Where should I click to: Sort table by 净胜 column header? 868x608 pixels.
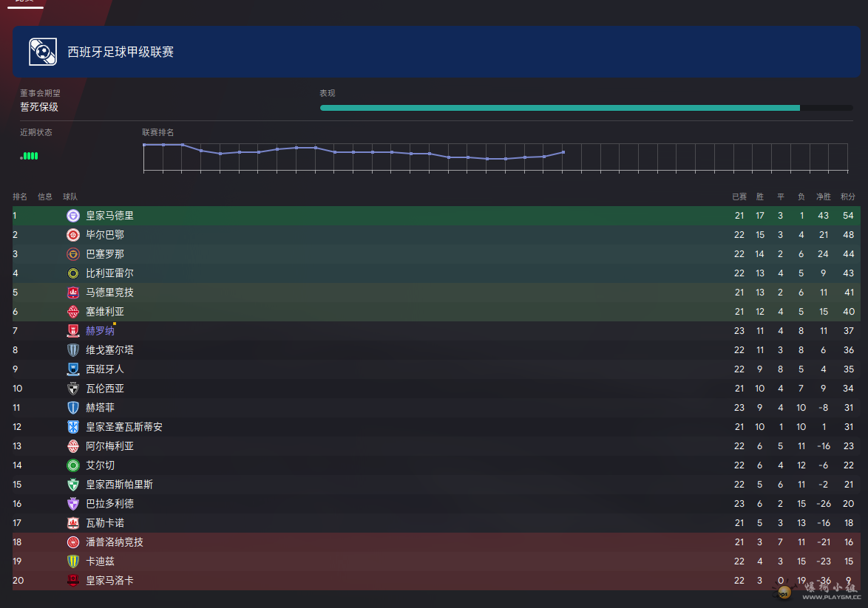[823, 197]
